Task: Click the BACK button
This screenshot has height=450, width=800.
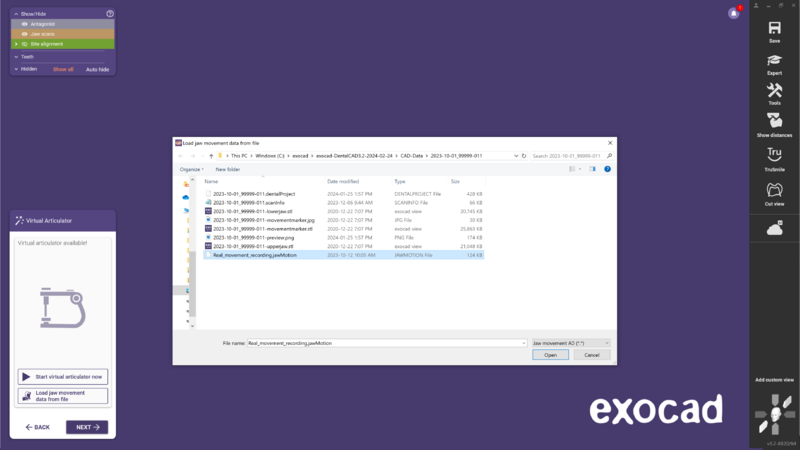Action: (38, 427)
